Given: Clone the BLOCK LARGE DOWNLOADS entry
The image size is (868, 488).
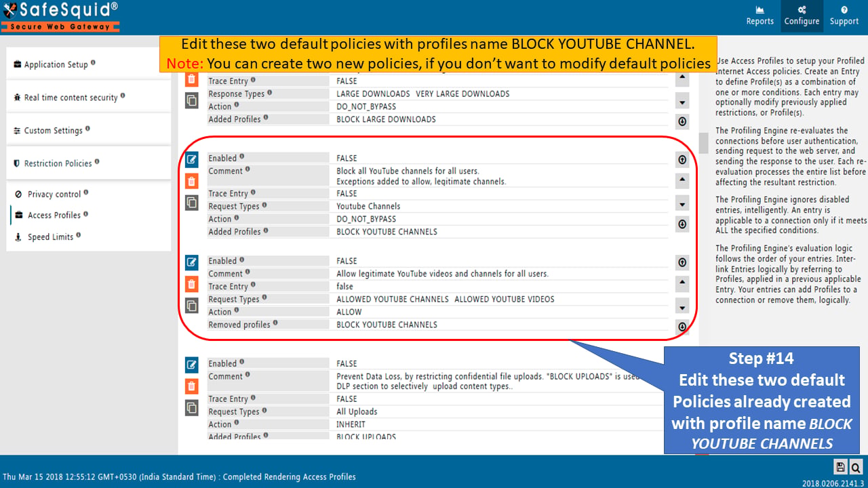Looking at the screenshot, I should pos(192,100).
